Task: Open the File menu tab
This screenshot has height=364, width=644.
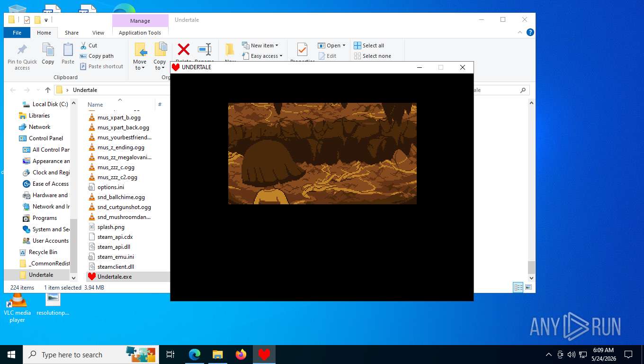Action: click(x=17, y=33)
